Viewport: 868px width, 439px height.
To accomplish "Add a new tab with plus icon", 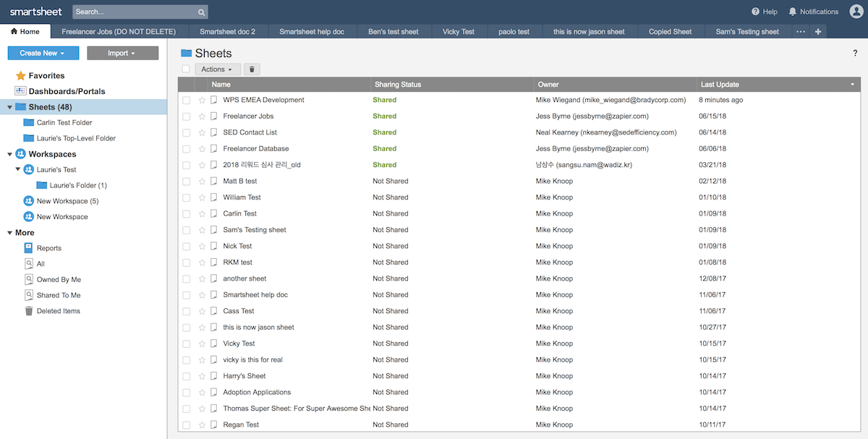I will (818, 32).
